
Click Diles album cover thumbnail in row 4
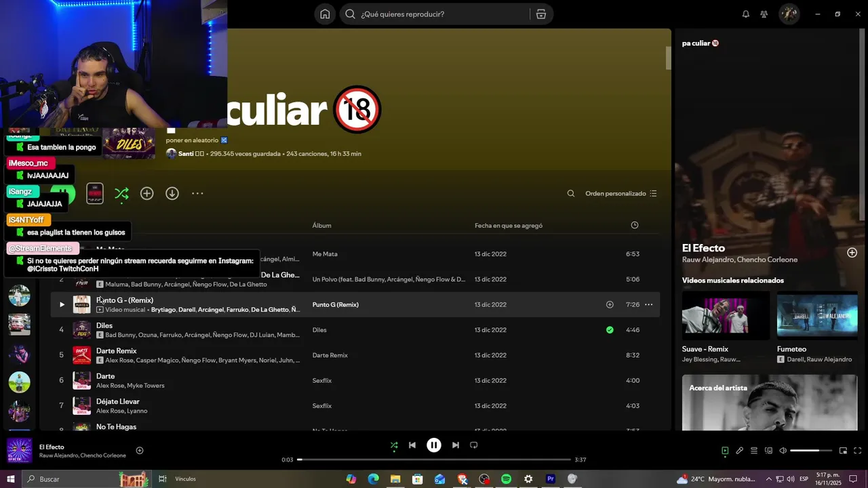coord(82,330)
